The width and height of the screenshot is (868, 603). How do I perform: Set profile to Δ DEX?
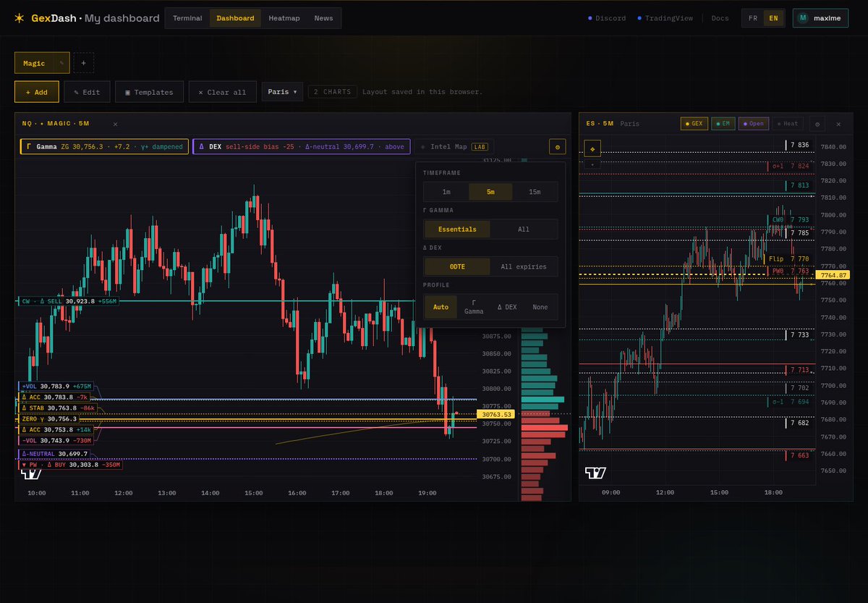pos(507,307)
